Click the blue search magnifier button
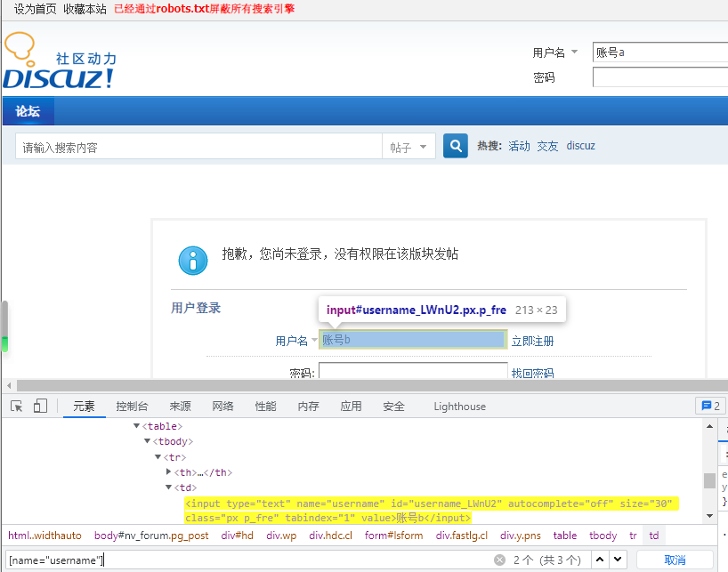The image size is (728, 572). pos(455,145)
